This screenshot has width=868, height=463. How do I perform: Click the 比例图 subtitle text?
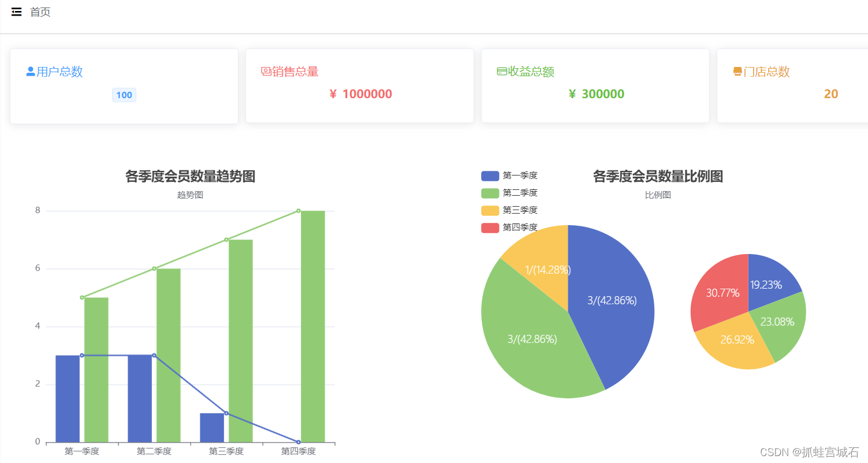(x=658, y=195)
